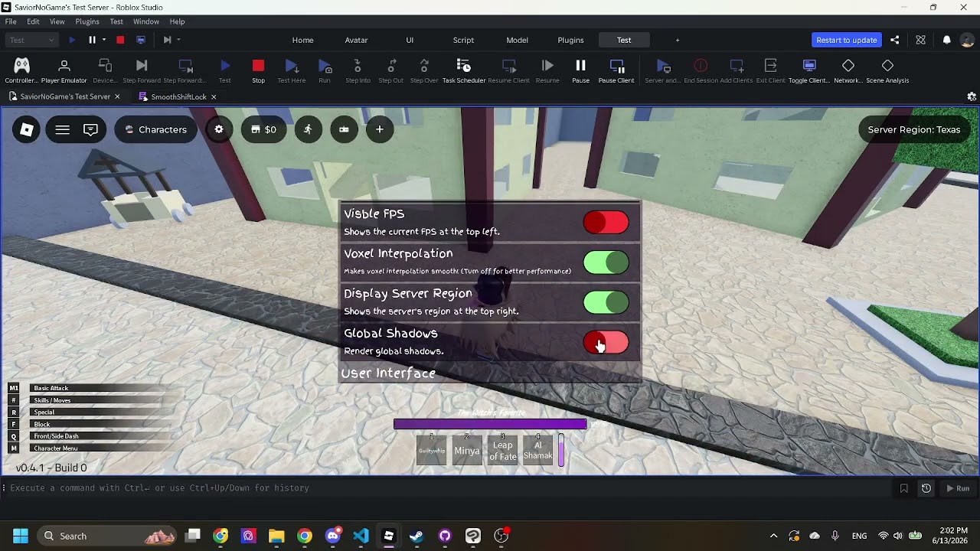Click the Windows Start button
Image resolution: width=980 pixels, height=551 pixels.
[21, 536]
